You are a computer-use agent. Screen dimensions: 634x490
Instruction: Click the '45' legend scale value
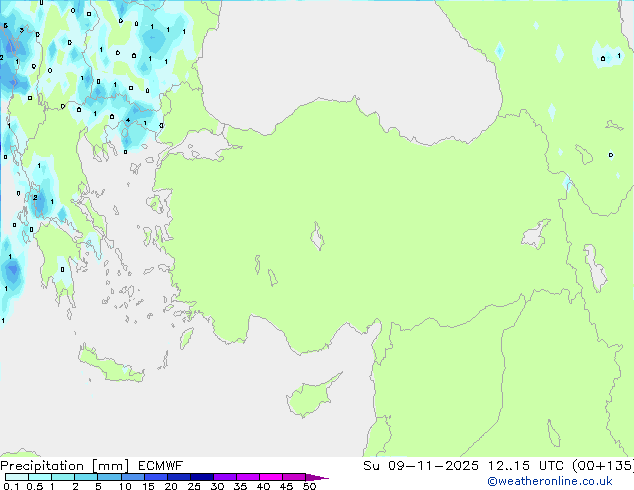pyautogui.click(x=286, y=486)
